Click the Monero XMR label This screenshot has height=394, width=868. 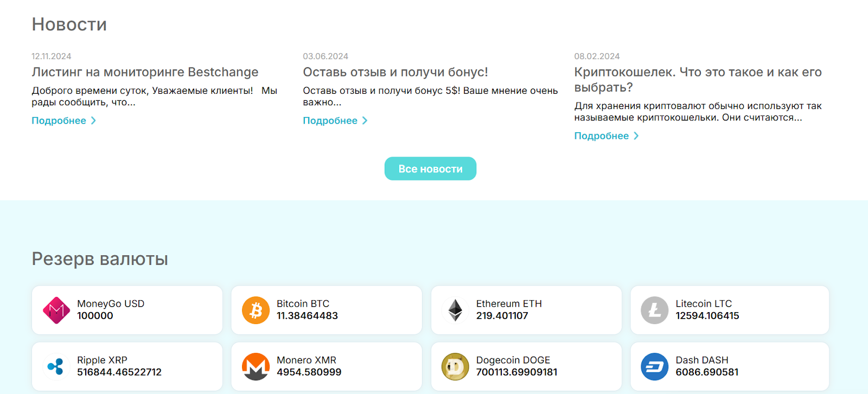click(307, 360)
